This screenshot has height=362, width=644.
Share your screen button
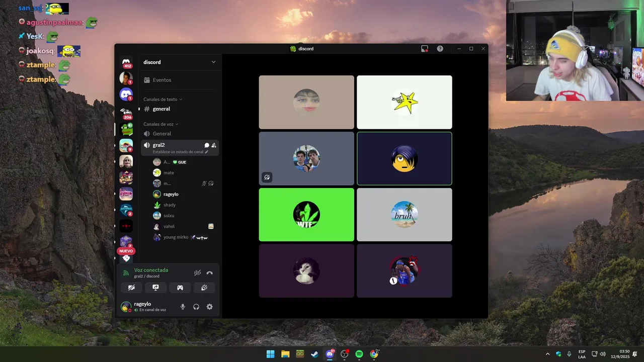click(155, 288)
